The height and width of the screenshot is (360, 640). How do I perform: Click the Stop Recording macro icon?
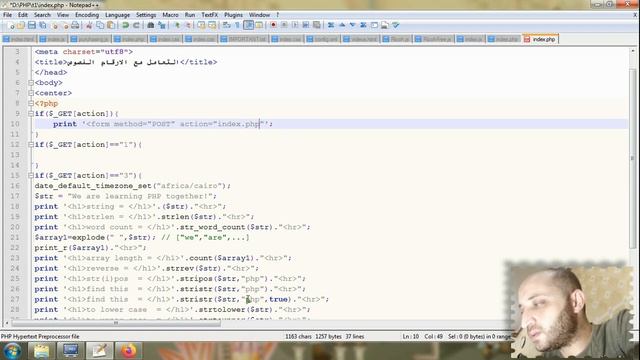click(x=284, y=25)
